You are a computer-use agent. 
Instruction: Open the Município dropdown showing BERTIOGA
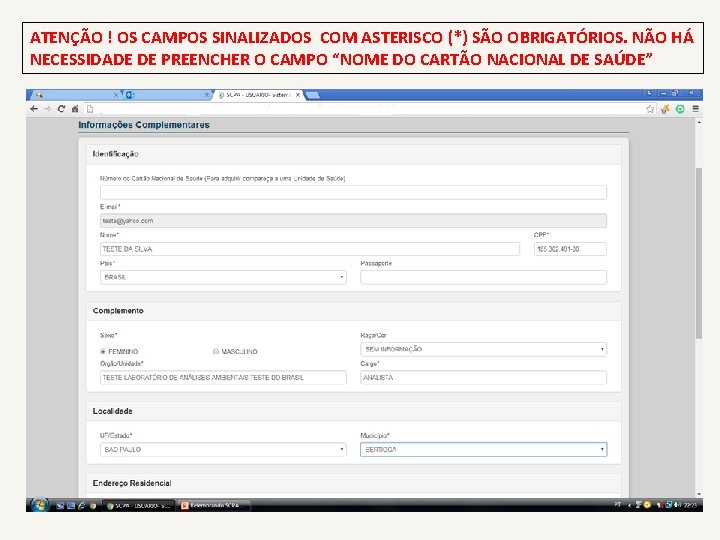point(484,450)
